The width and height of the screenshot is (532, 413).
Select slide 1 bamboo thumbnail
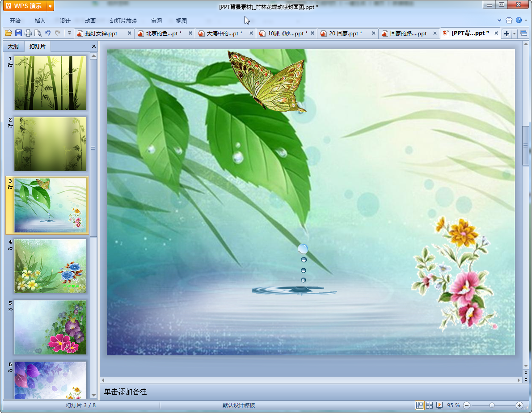point(50,83)
